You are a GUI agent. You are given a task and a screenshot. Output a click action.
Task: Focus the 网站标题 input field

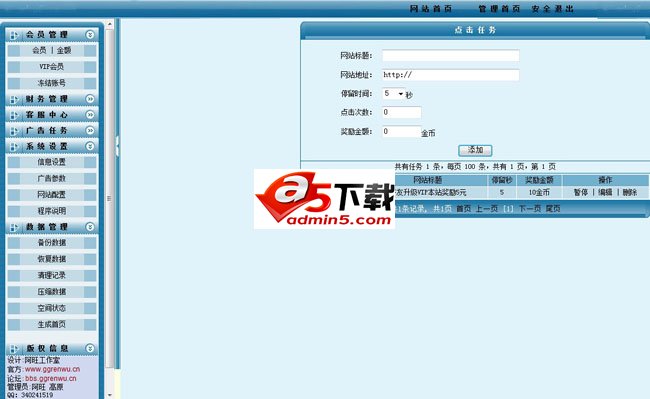click(451, 56)
